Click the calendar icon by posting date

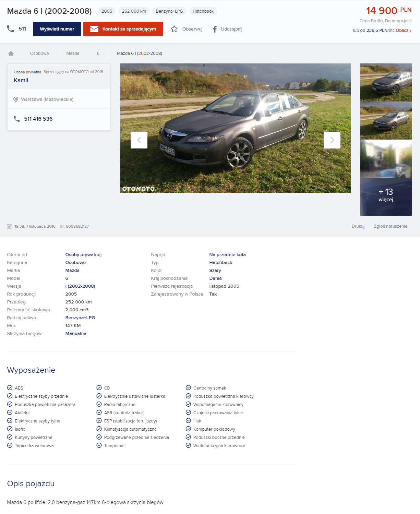tap(10, 226)
